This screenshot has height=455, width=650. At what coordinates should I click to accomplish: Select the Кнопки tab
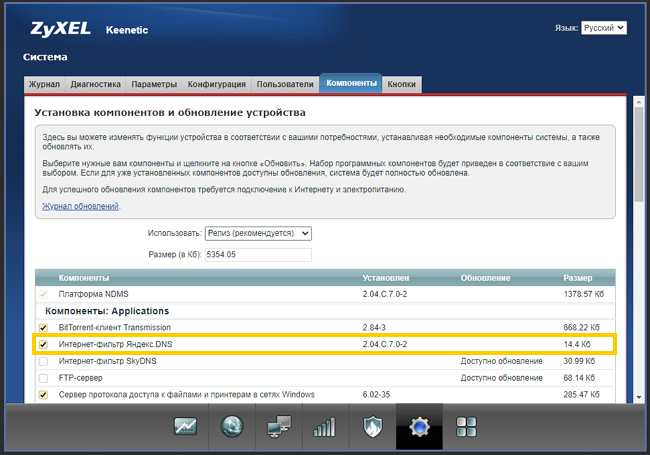point(402,84)
